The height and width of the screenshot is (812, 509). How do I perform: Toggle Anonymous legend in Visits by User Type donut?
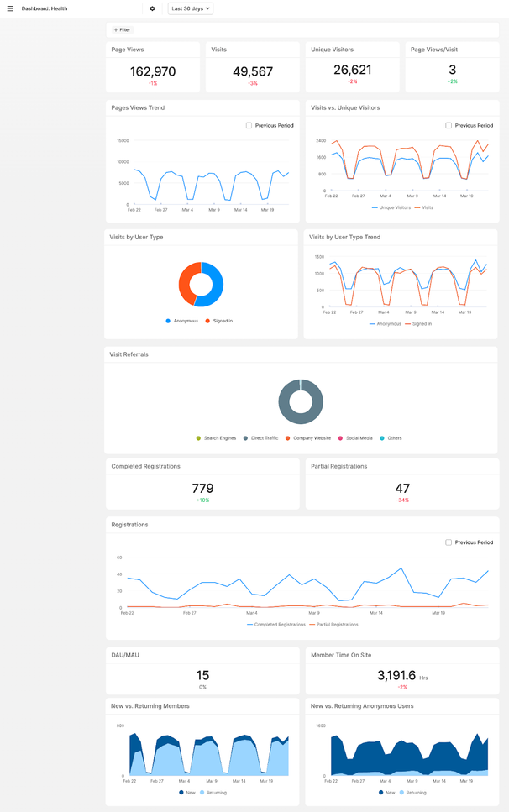point(181,321)
